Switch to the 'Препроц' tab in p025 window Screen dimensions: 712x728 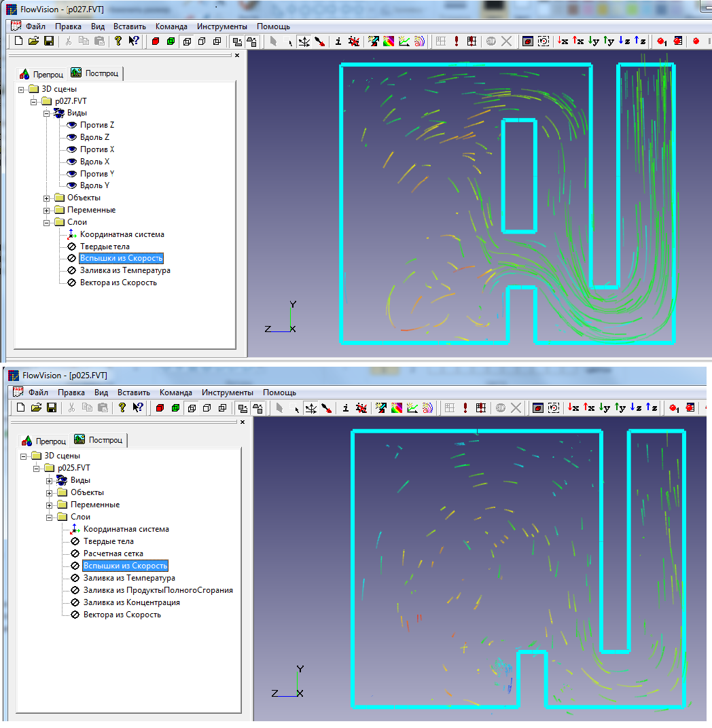click(43, 440)
